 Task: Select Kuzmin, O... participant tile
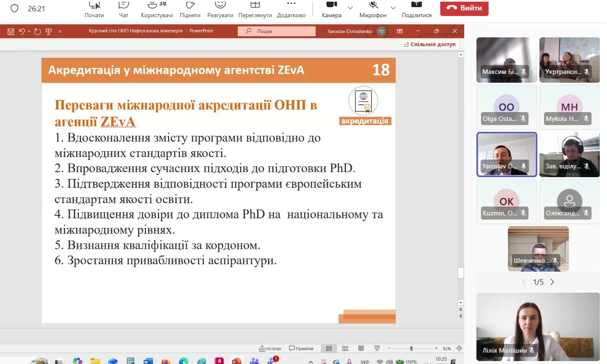pos(507,202)
